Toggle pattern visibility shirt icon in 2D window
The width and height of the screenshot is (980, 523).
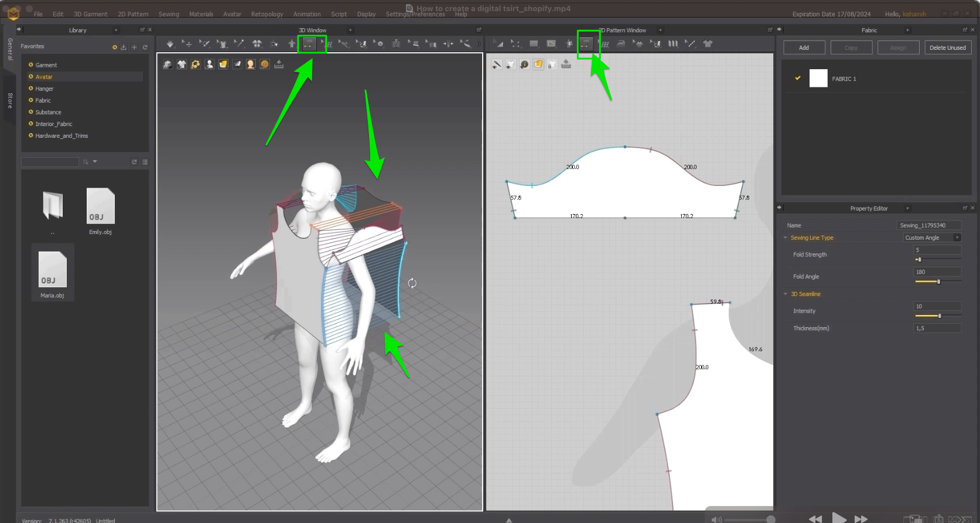point(511,64)
